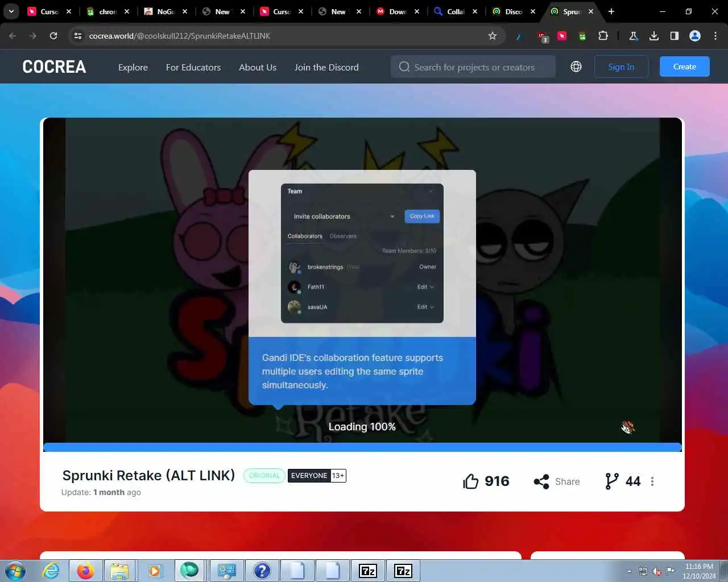
Task: Click the browser forward arrow
Action: click(x=33, y=36)
